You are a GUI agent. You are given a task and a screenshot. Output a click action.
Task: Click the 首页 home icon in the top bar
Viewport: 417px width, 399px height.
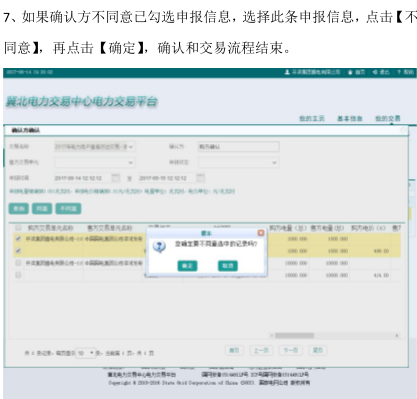coord(350,72)
